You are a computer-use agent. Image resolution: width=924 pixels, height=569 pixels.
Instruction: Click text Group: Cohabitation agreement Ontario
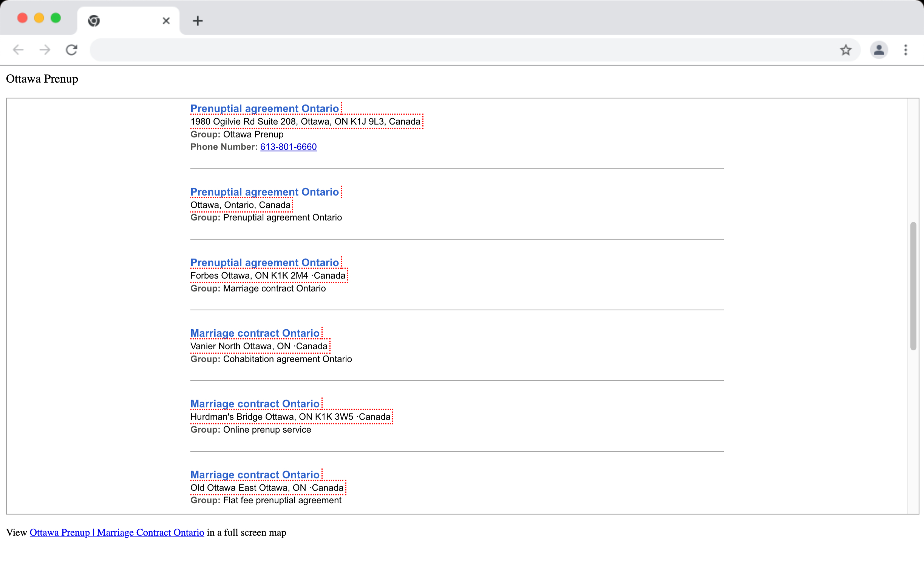click(271, 359)
